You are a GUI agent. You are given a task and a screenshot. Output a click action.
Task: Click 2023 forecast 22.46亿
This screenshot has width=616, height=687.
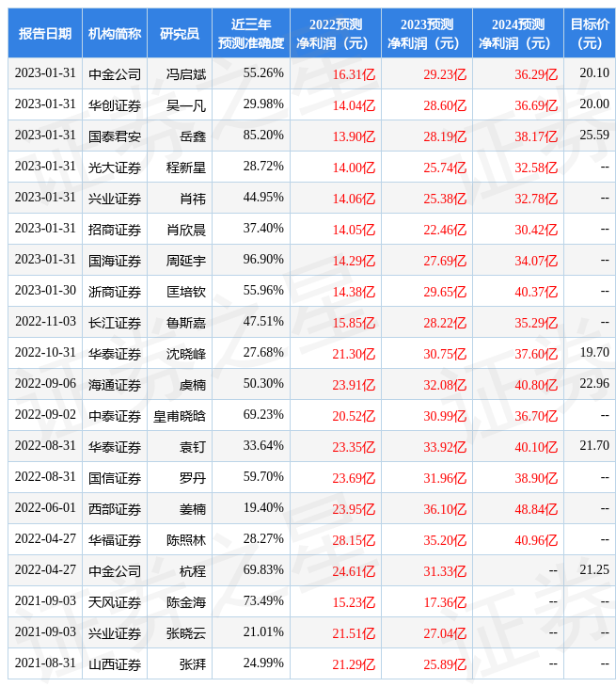445,230
